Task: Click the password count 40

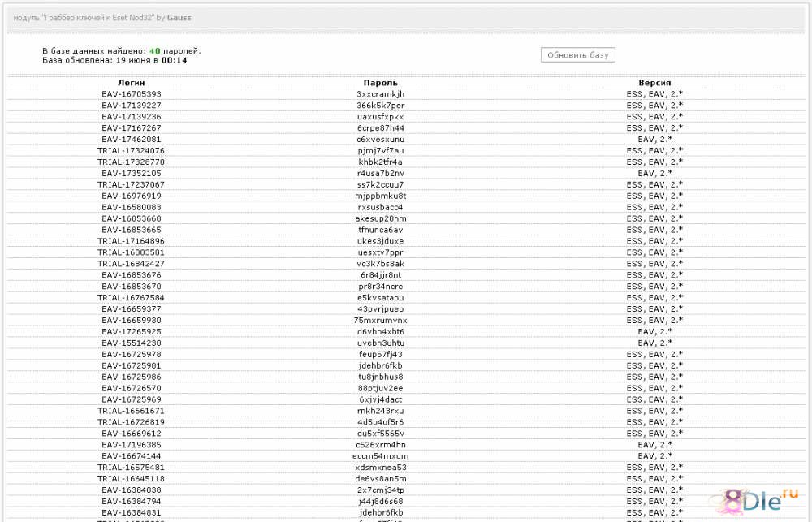Action: click(155, 51)
